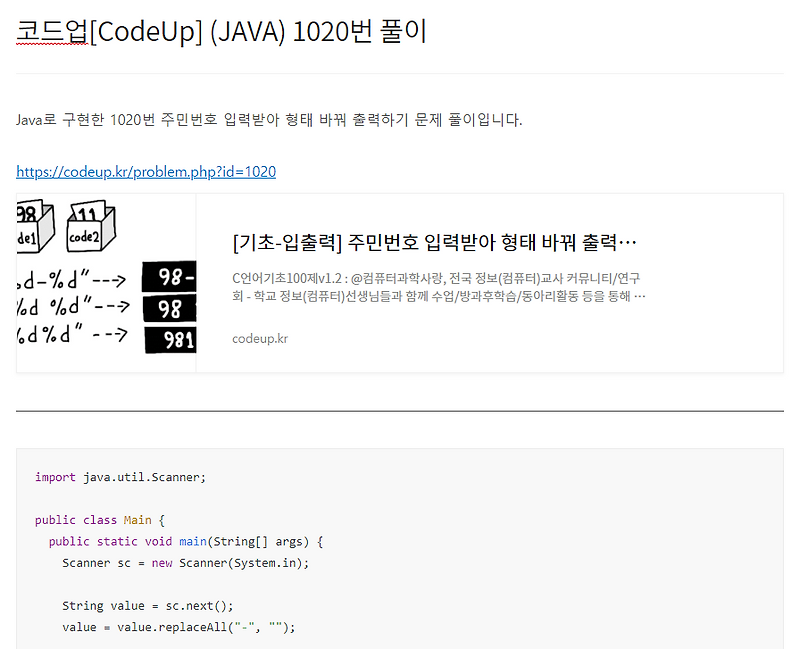Click the import java.util.Scanner code line
800x649 pixels.
(x=120, y=477)
